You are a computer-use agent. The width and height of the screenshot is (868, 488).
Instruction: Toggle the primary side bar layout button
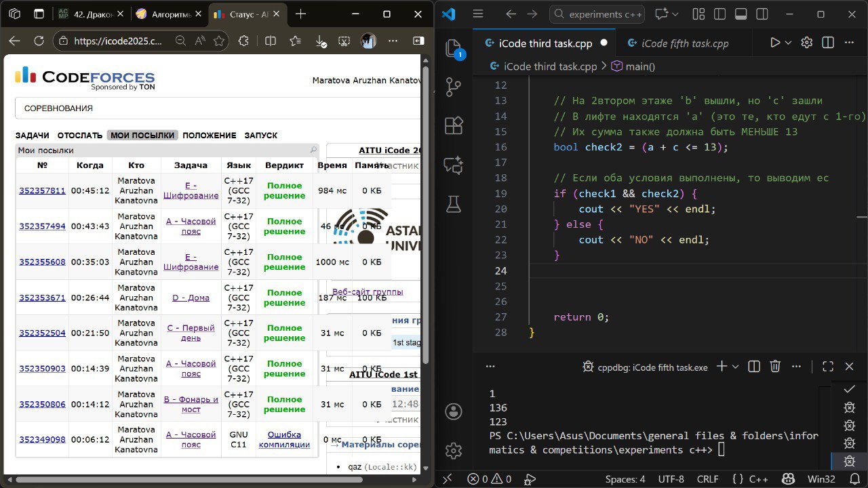click(719, 14)
